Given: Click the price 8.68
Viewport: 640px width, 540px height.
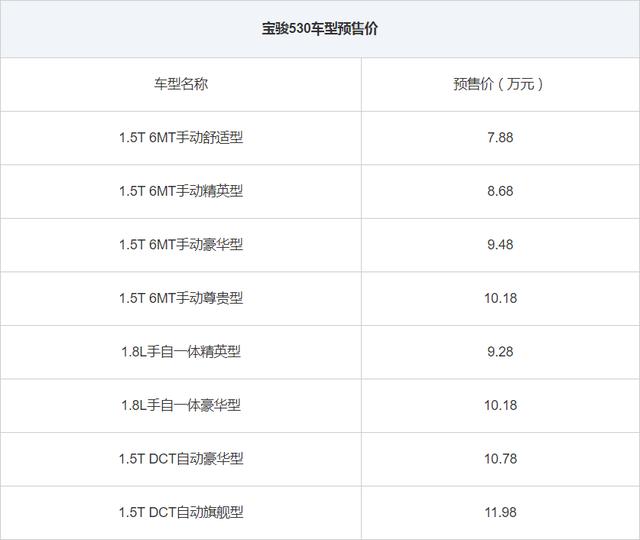Looking at the screenshot, I should pyautogui.click(x=500, y=191).
